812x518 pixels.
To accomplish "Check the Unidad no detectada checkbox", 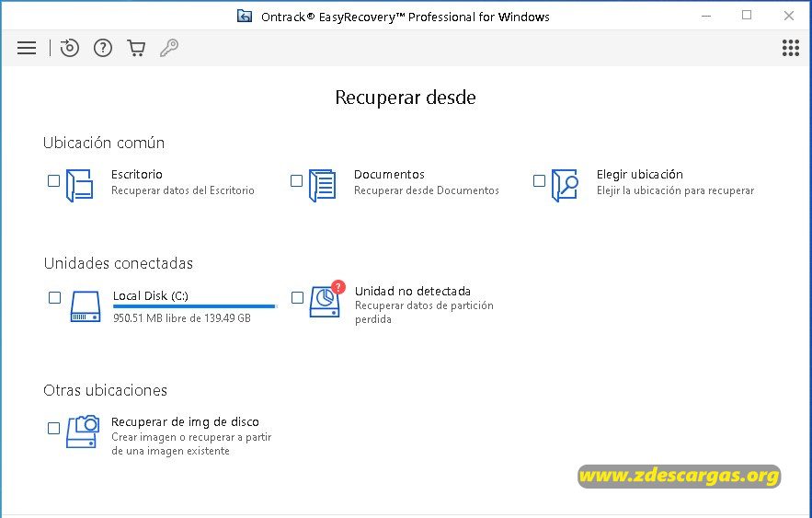I will (297, 298).
